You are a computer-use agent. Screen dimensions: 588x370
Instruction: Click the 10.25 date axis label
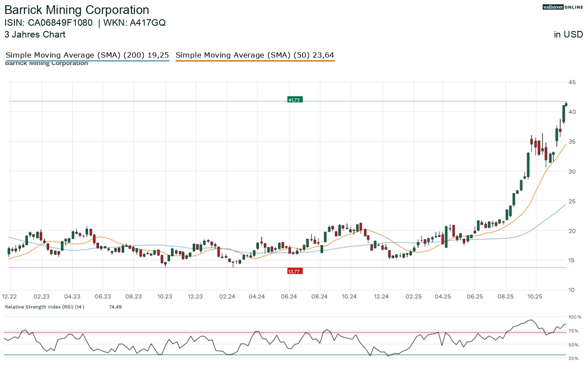click(x=535, y=296)
